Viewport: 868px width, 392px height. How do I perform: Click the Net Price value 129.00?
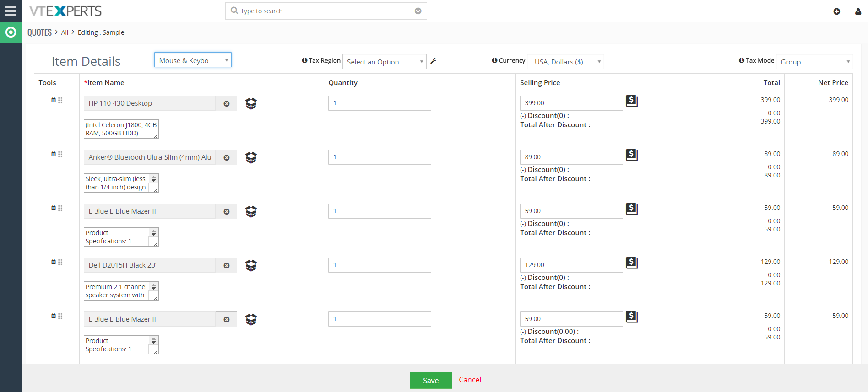(x=839, y=262)
